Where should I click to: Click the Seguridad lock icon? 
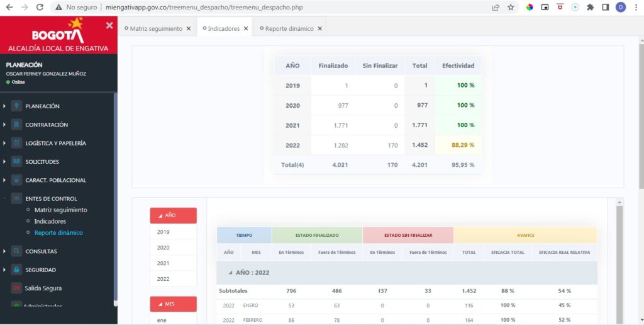click(16, 270)
